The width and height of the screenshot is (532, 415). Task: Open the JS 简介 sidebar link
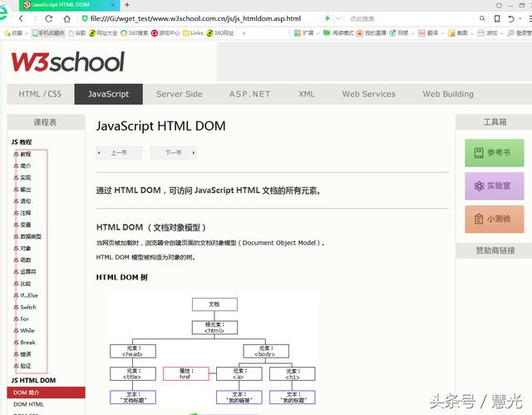22,166
